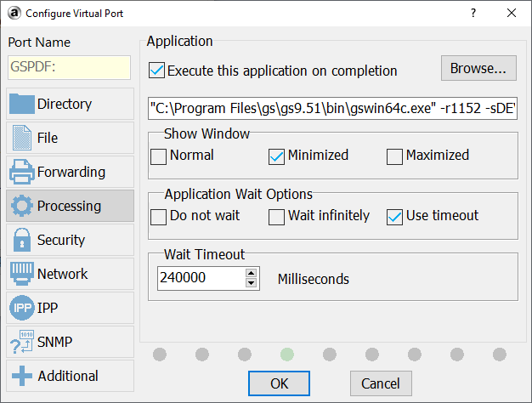Check the Maximized window option

pyautogui.click(x=394, y=156)
